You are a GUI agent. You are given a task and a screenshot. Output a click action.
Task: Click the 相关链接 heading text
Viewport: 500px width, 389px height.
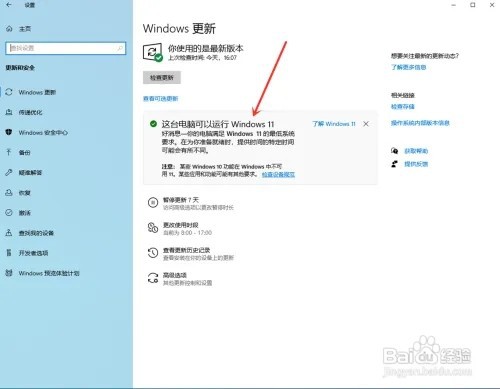pos(403,95)
